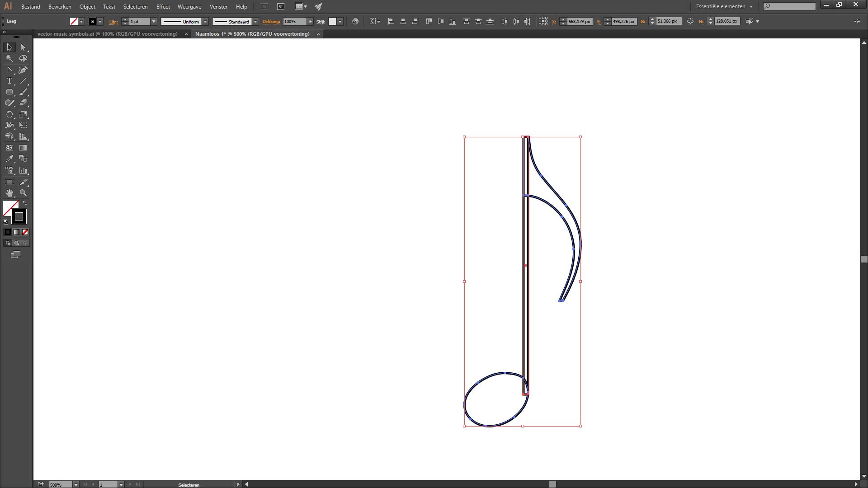The width and height of the screenshot is (868, 488).
Task: Select the Pen tool
Action: pyautogui.click(x=23, y=70)
